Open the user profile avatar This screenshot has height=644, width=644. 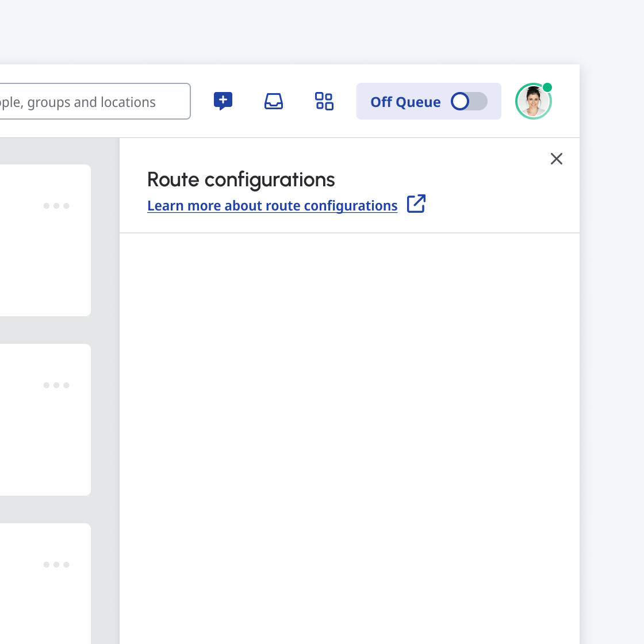[532, 102]
